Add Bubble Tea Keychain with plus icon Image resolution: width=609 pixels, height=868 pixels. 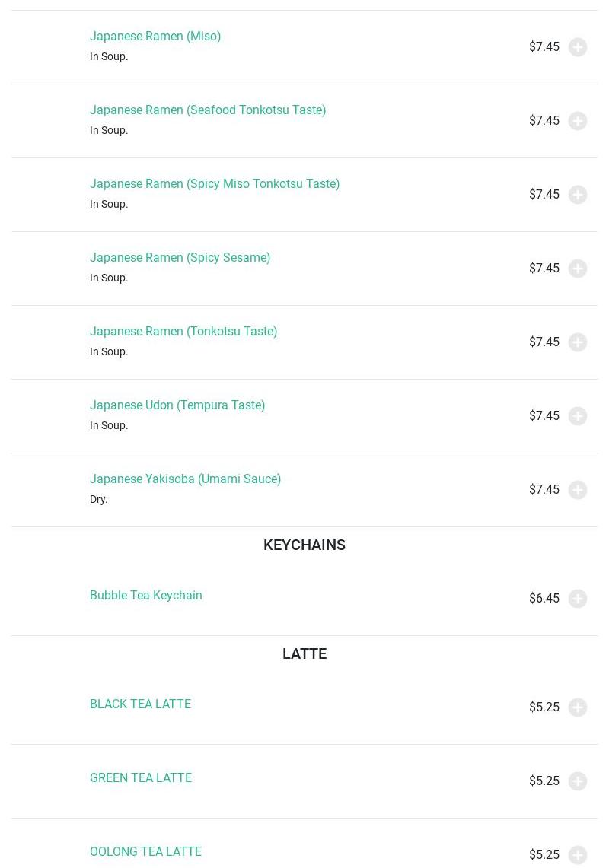pyautogui.click(x=578, y=599)
